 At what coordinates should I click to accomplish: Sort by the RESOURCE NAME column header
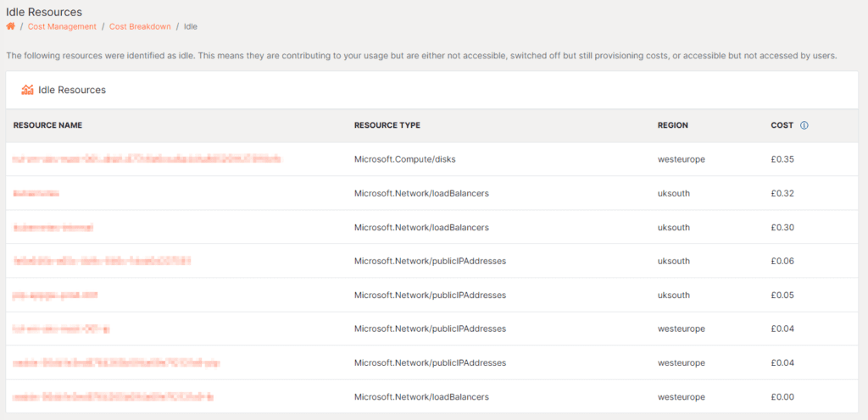pos(47,125)
